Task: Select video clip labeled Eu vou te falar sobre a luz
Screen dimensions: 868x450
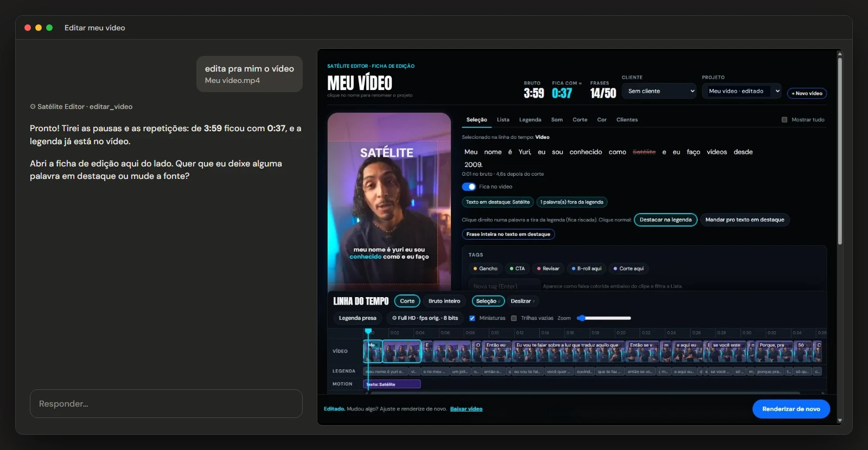Action: pyautogui.click(x=568, y=351)
